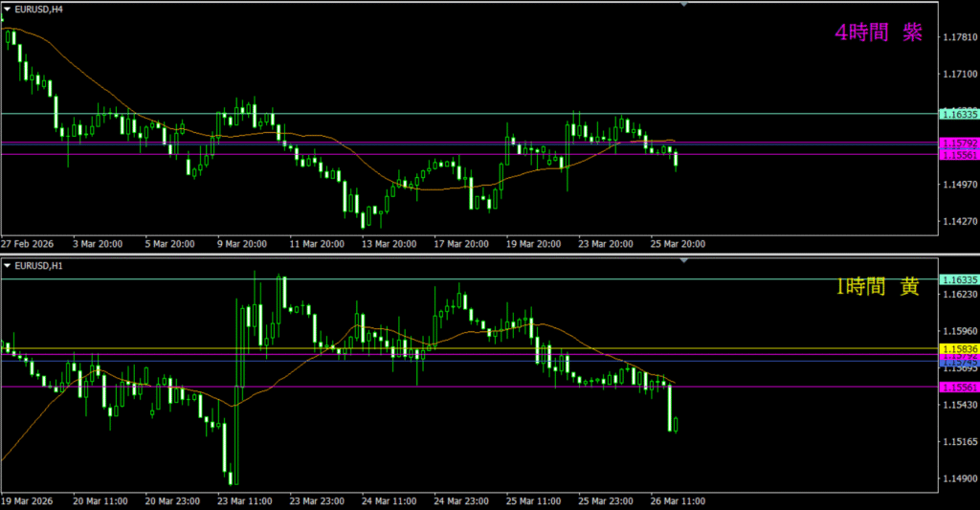Click the 1.14270 level on H4 price scale
980x510 pixels.
959,219
